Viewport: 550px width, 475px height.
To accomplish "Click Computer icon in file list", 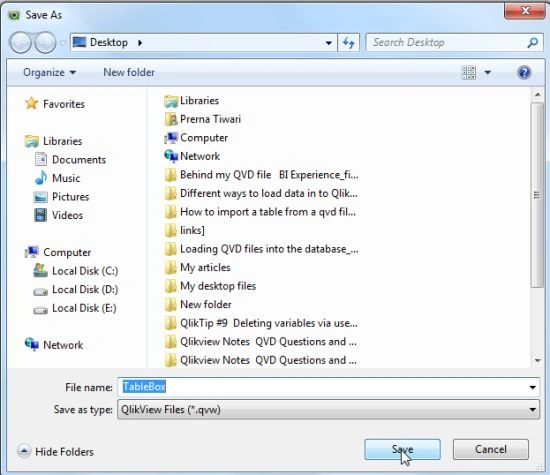I will [171, 138].
